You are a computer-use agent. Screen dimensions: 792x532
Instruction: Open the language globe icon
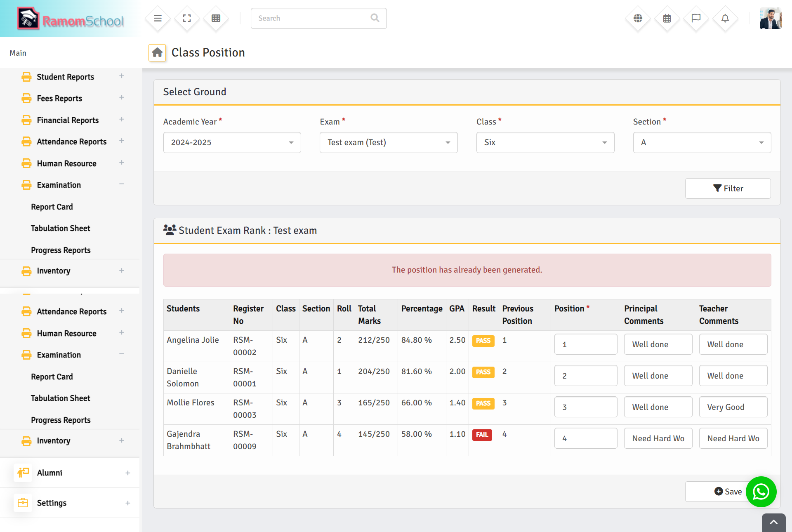click(638, 18)
